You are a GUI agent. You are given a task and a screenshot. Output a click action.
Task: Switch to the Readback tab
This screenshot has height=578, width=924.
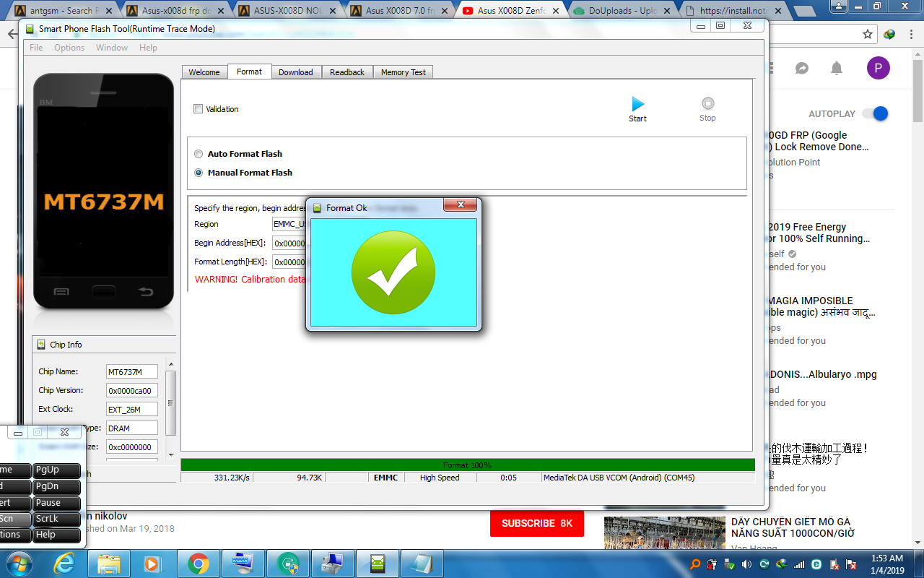click(x=347, y=72)
